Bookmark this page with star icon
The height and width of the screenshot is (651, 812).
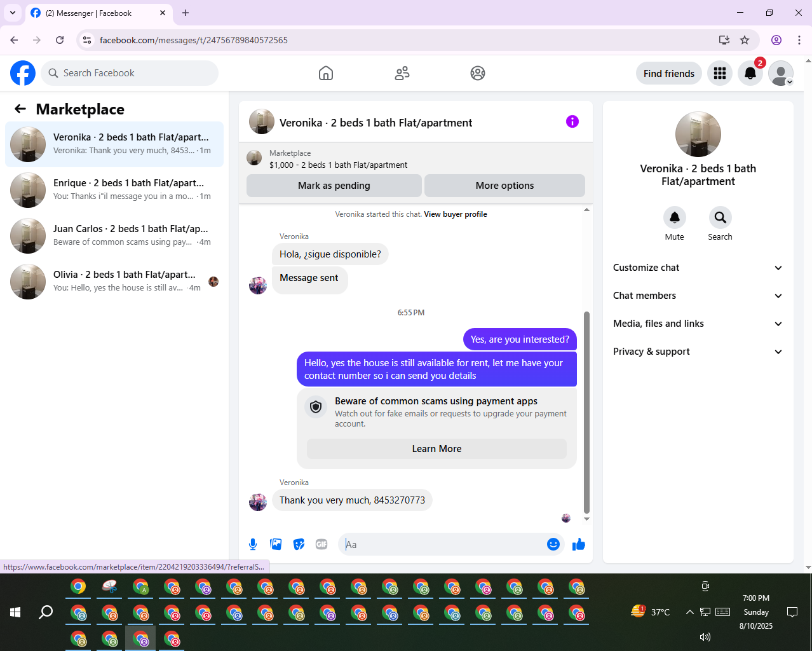click(x=745, y=40)
